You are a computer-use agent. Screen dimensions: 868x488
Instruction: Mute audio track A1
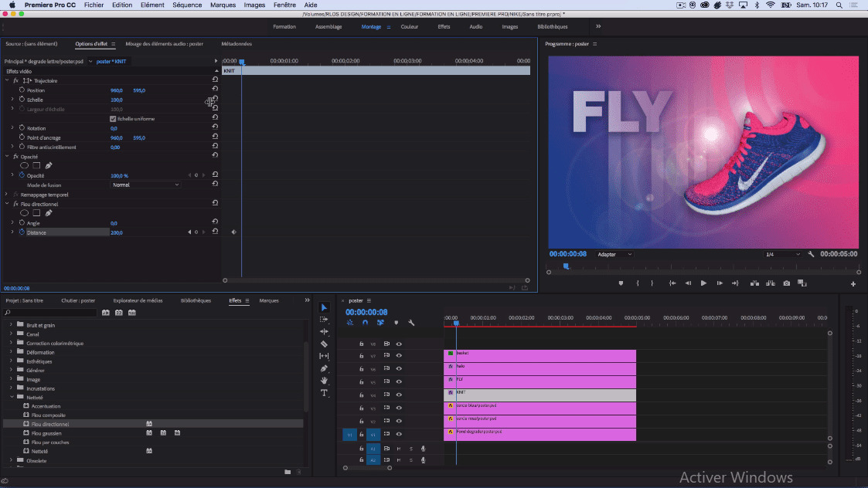pyautogui.click(x=399, y=449)
